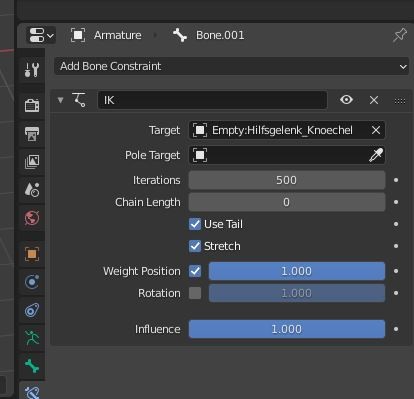Edit the IK constraint name field

point(212,100)
